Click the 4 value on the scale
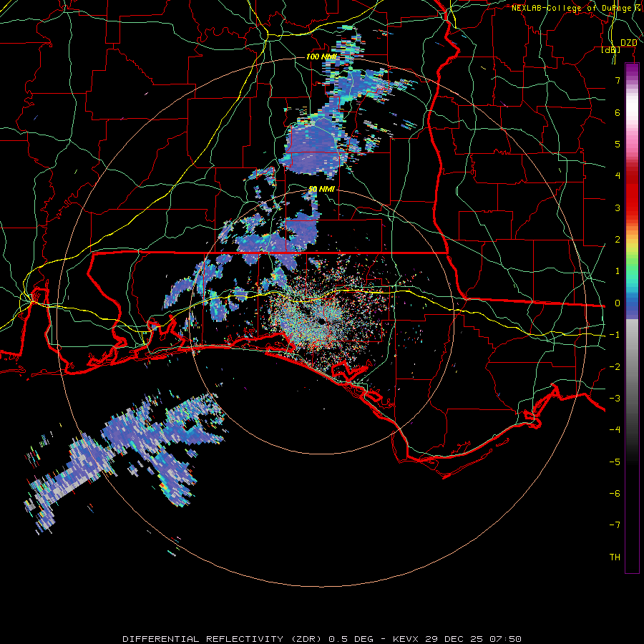 618,176
